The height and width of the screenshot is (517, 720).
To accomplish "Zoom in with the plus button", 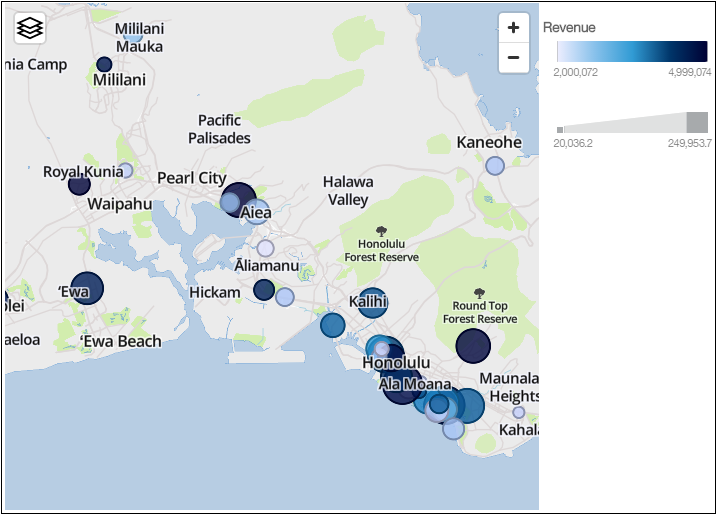I will (513, 28).
